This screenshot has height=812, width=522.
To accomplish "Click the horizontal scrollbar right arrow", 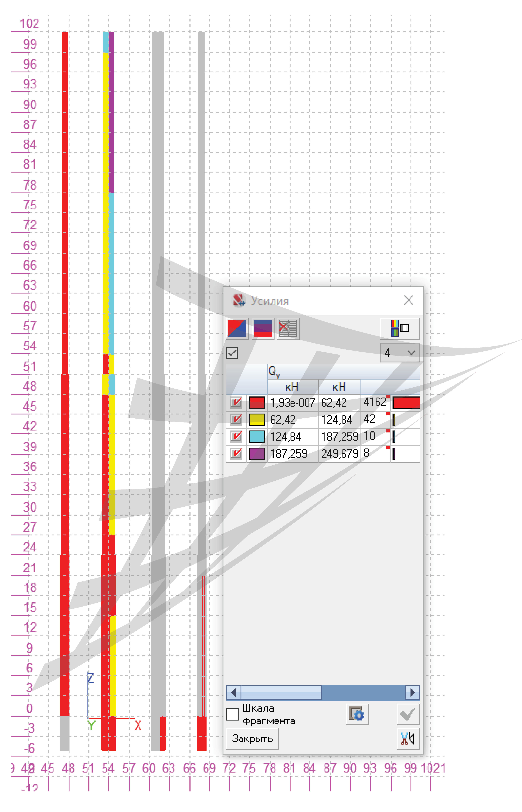I will [412, 692].
